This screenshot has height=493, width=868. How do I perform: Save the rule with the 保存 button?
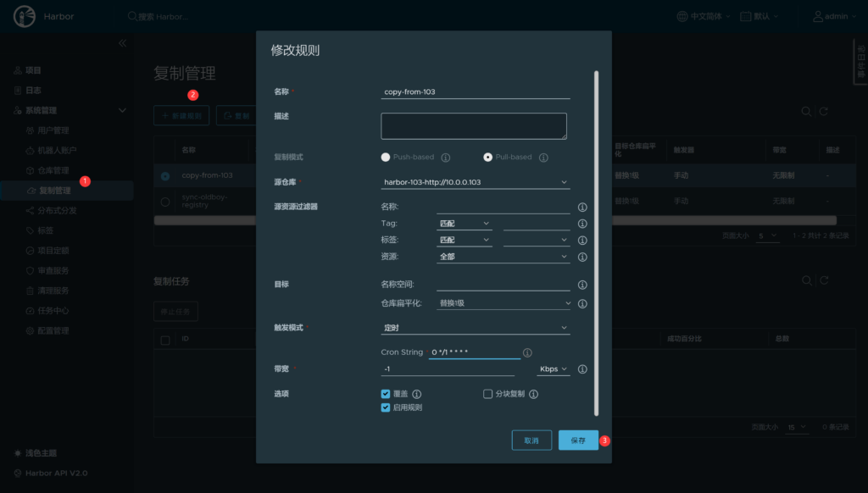click(x=578, y=440)
